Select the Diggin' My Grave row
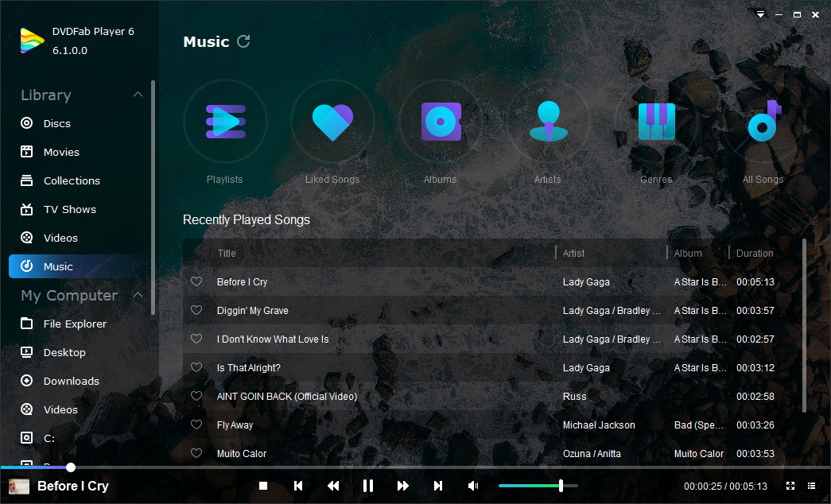Image resolution: width=831 pixels, height=504 pixels. (491, 310)
